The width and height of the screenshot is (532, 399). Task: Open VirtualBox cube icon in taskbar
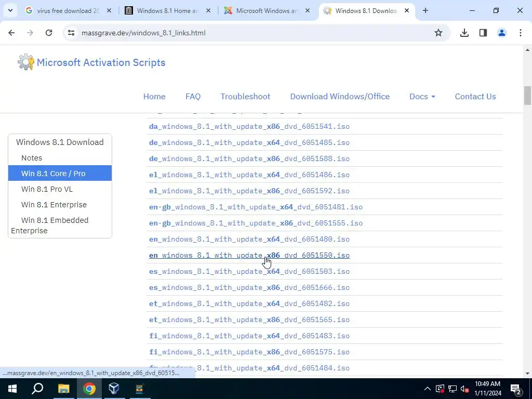pyautogui.click(x=114, y=389)
